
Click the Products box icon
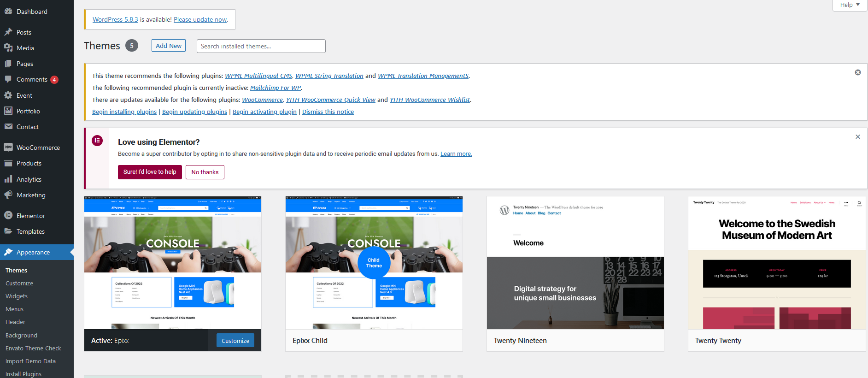[8, 163]
